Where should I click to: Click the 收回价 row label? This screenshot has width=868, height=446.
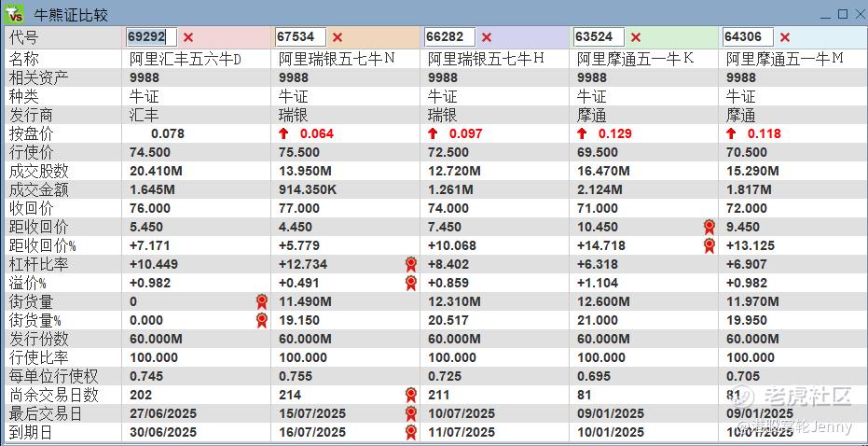pos(31,208)
